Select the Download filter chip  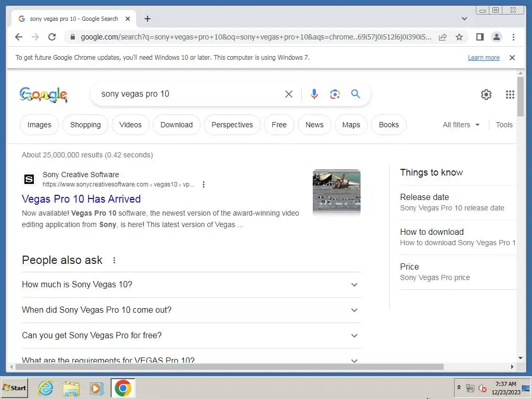click(x=177, y=125)
